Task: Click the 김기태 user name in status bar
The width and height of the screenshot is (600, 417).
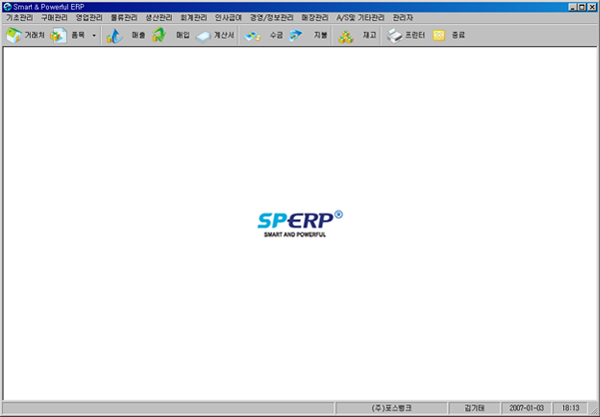Action: [474, 408]
